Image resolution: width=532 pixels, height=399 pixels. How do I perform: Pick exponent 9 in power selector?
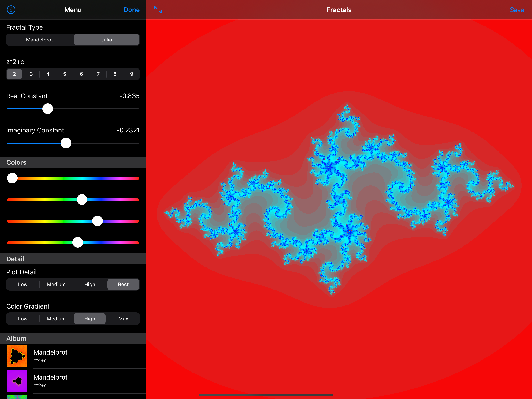click(132, 74)
